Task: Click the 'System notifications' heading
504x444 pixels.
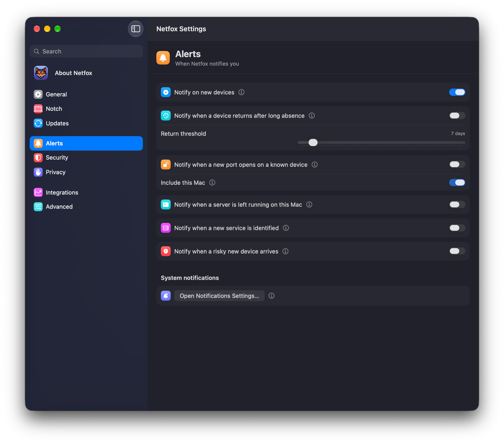Action: 190,278
